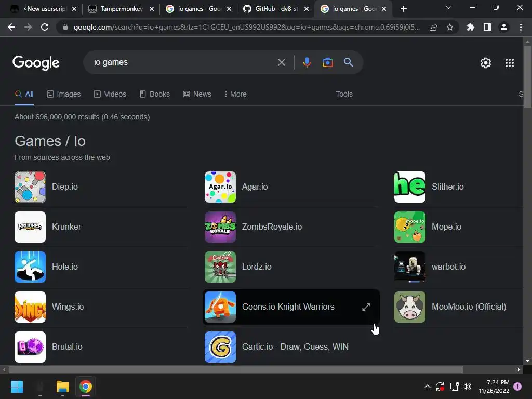
Task: Open the Gartic.io Draw, Guess, WIN link
Action: coord(295,347)
